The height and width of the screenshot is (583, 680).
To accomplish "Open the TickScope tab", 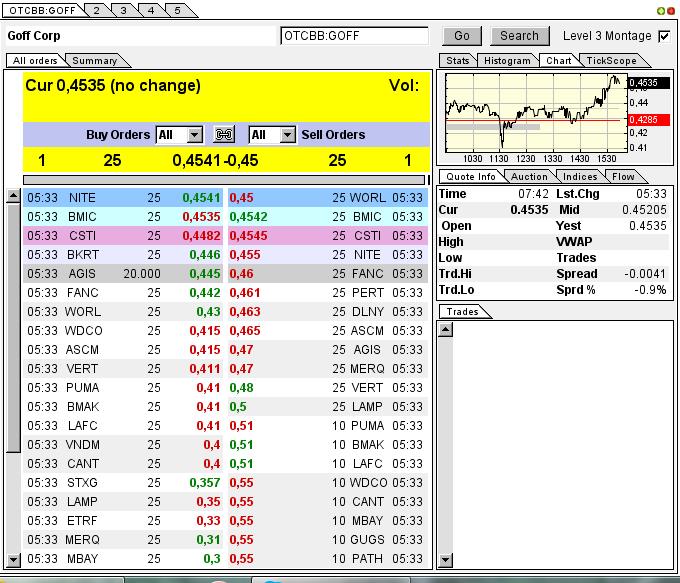I will (x=611, y=60).
